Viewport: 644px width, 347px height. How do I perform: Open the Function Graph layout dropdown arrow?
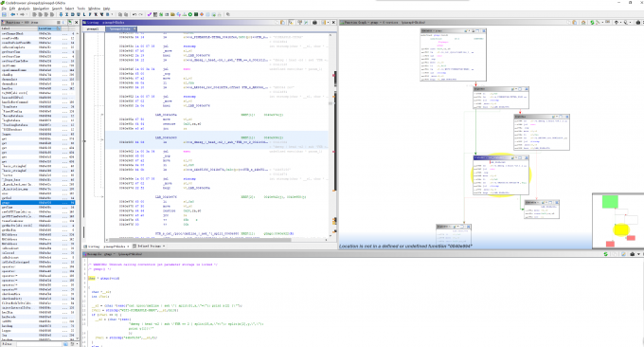pos(602,23)
